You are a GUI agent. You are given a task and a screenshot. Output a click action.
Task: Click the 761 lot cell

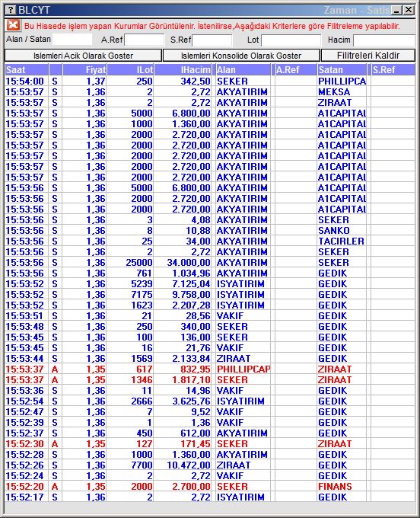(130, 273)
